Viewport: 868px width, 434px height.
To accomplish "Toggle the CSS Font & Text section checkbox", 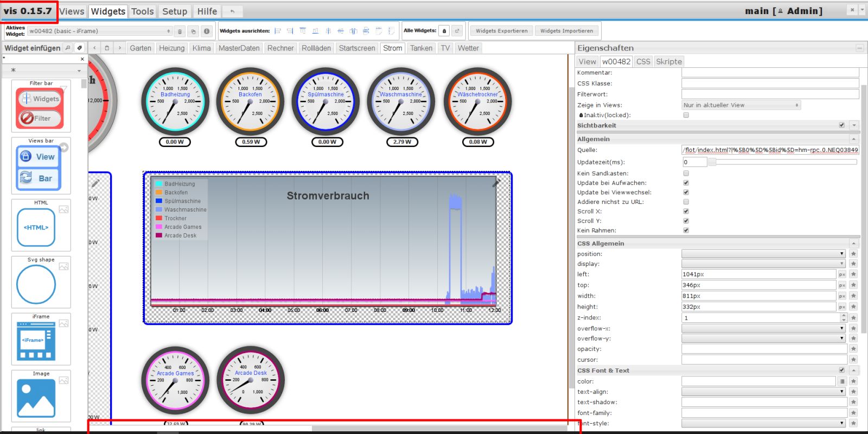I will 842,371.
